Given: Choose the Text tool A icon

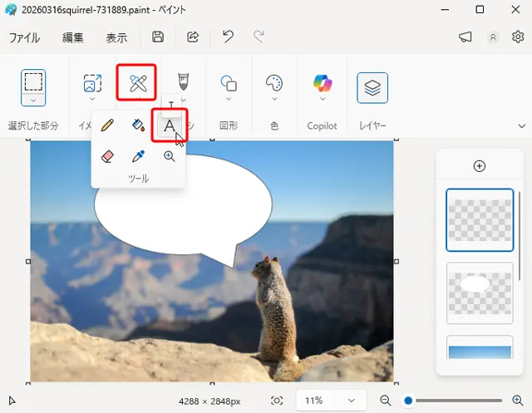Looking at the screenshot, I should (170, 125).
